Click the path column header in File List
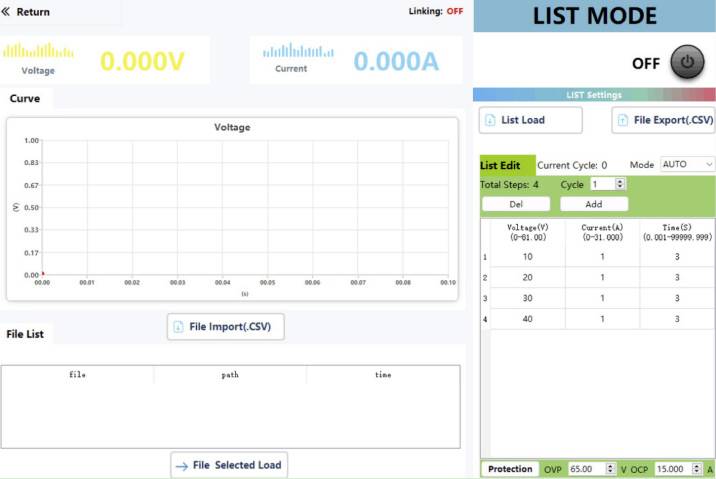This screenshot has width=716, height=479. click(x=230, y=374)
